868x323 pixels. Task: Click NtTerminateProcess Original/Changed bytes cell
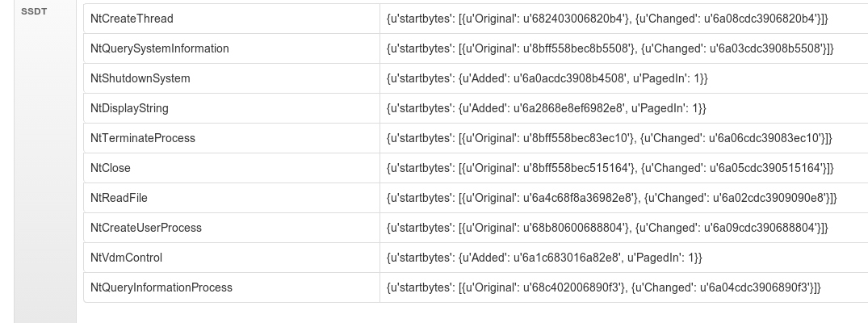click(624, 139)
